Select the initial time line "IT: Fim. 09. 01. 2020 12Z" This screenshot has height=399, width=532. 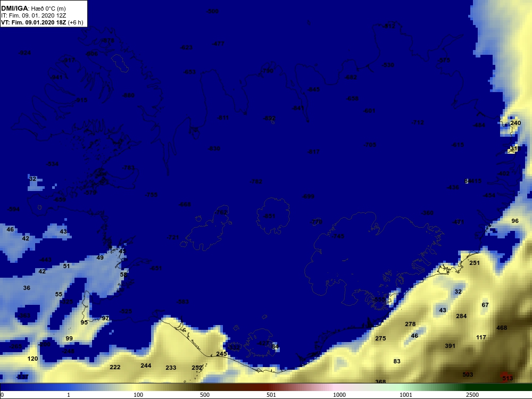(33, 15)
